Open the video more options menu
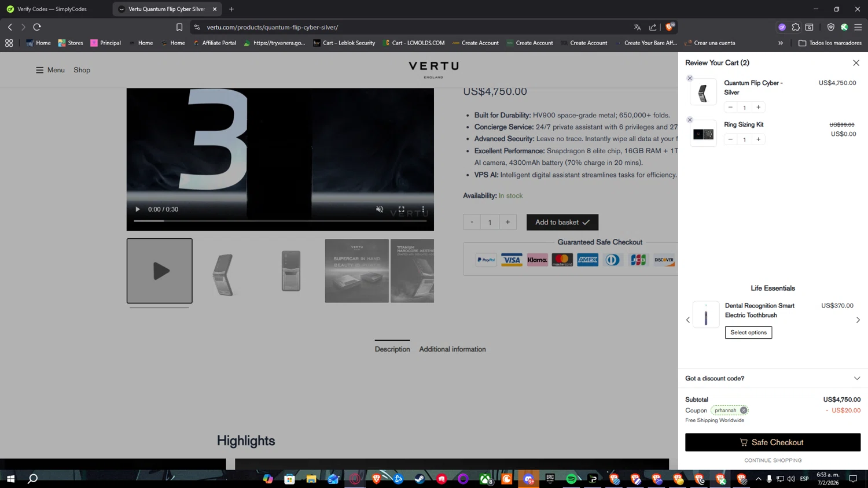The image size is (868, 488). (423, 209)
